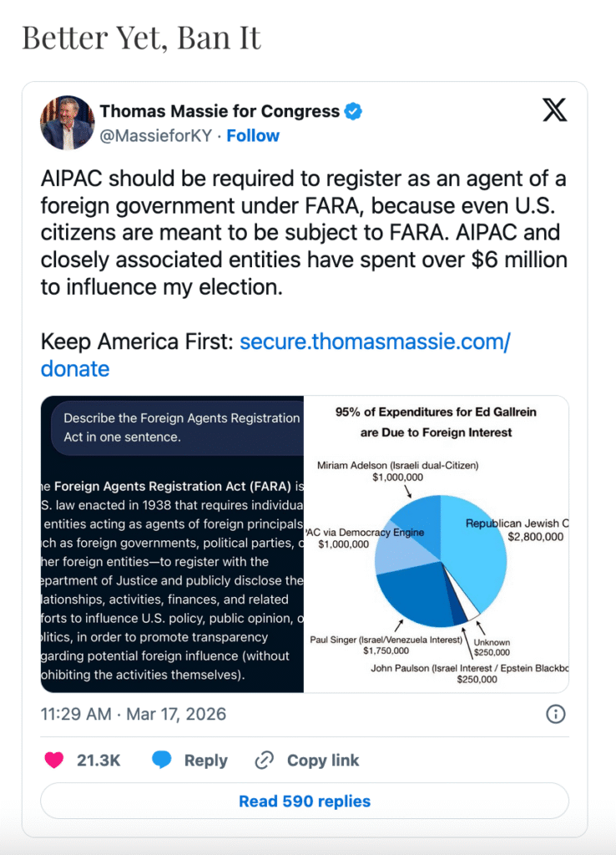Click the 21.3K likes count
Screen dimensions: 616x855
pyautogui.click(x=98, y=760)
